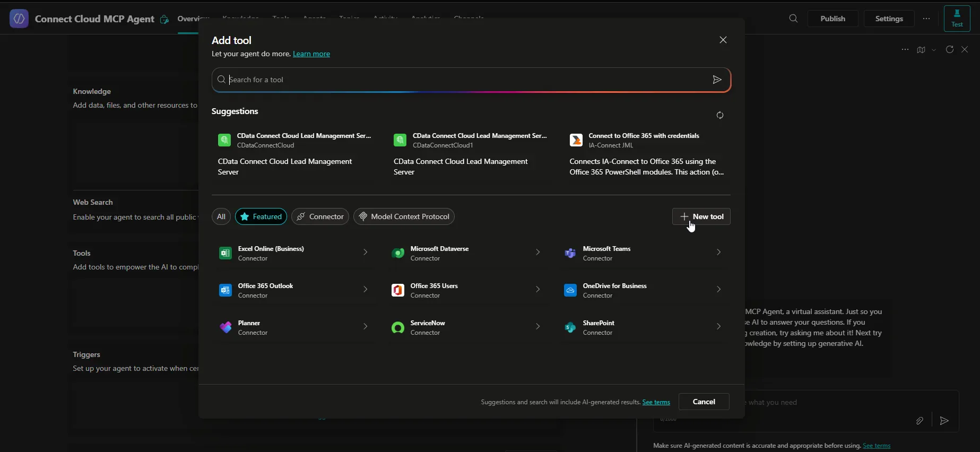980x452 pixels.
Task: Select the Connector filter tab
Action: coord(320,216)
